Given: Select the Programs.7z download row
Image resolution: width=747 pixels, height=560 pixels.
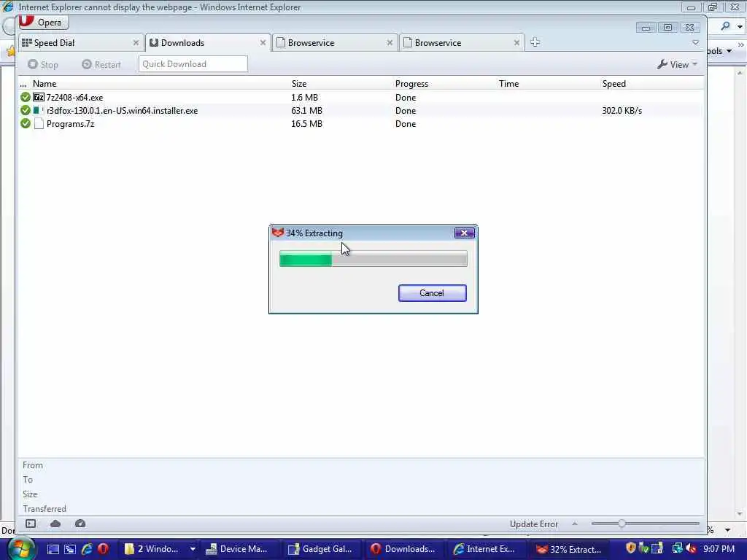Looking at the screenshot, I should click(x=360, y=124).
